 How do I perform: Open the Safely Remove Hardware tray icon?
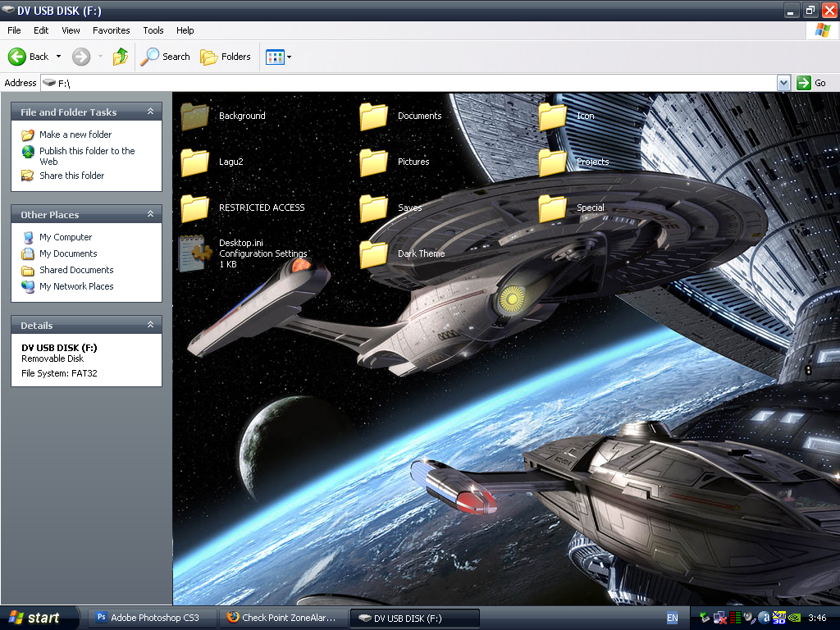pyautogui.click(x=704, y=616)
